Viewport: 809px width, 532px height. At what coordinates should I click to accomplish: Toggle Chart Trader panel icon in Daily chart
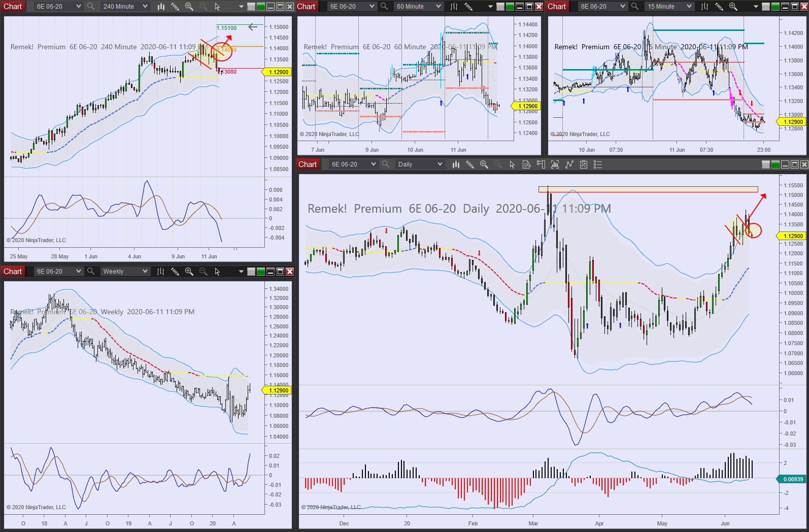pos(541,164)
